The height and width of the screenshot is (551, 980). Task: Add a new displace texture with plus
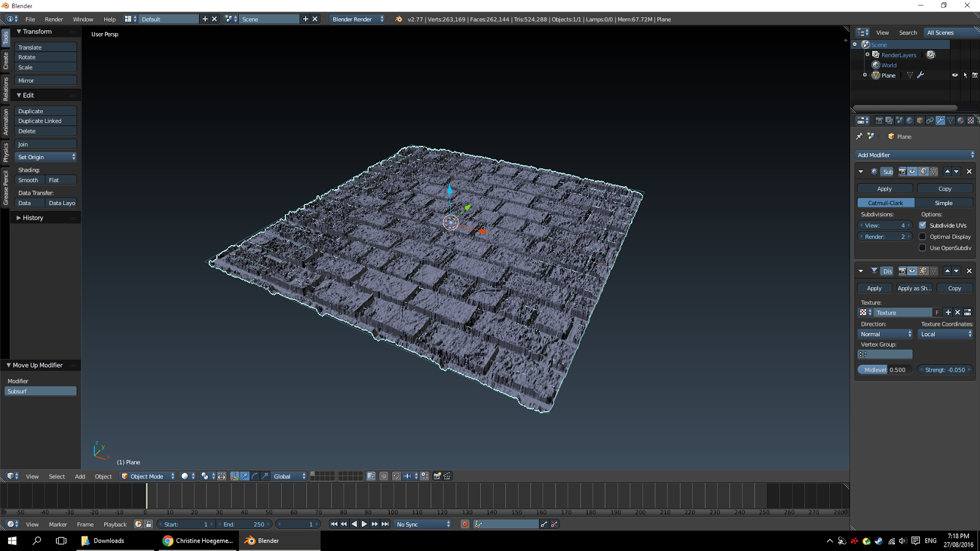[x=948, y=312]
